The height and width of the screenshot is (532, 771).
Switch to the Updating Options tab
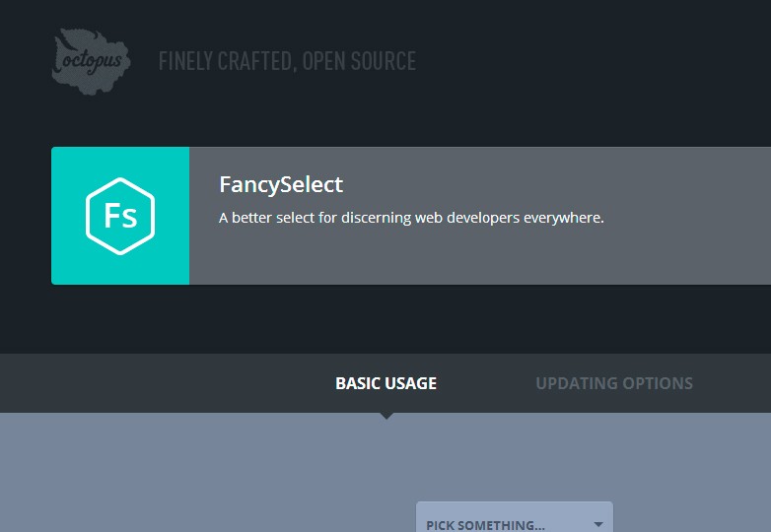coord(613,383)
